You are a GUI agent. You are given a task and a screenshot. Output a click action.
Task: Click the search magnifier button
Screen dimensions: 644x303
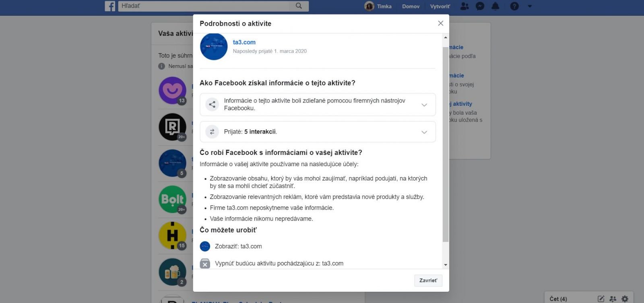pos(299,6)
